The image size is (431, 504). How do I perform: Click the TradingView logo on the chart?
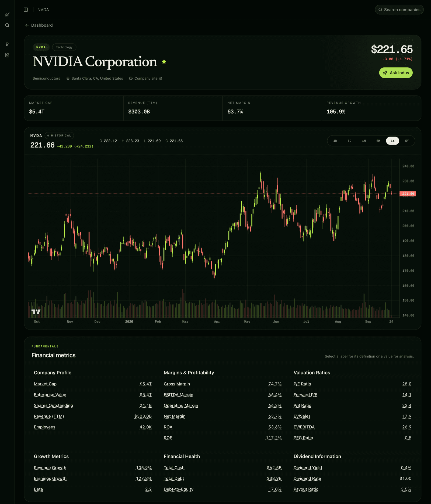tap(36, 312)
